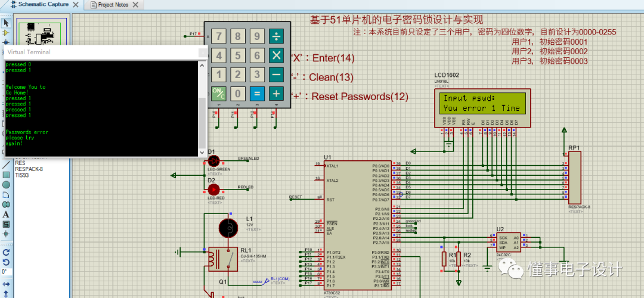Click the Rotate Clockwise icon
This screenshot has width=644, height=298.
point(6,252)
